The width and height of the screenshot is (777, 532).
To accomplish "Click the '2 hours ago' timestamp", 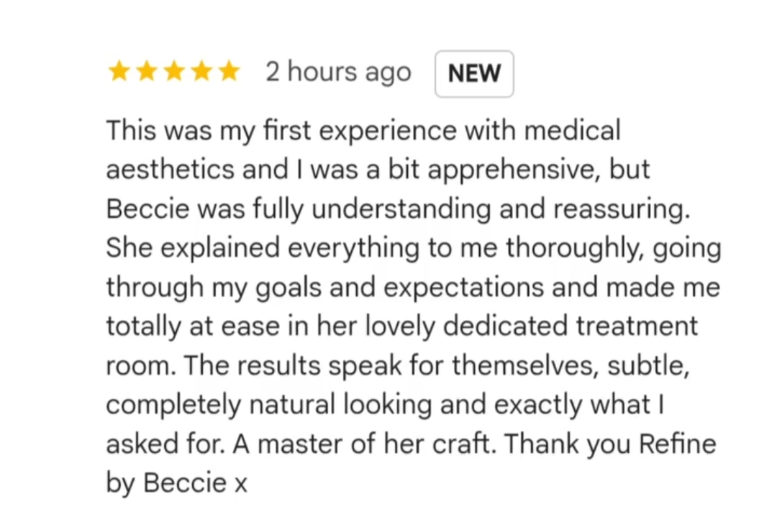I will [x=338, y=73].
